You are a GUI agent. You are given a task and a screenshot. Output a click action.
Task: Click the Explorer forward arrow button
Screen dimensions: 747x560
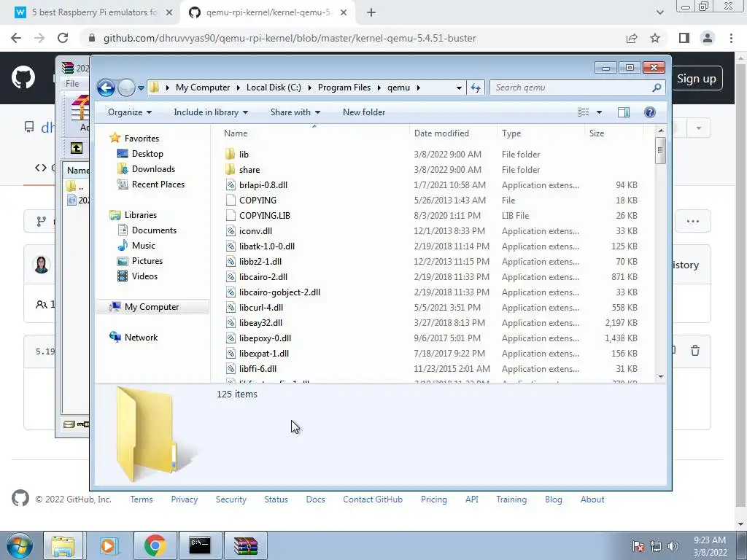(x=126, y=87)
